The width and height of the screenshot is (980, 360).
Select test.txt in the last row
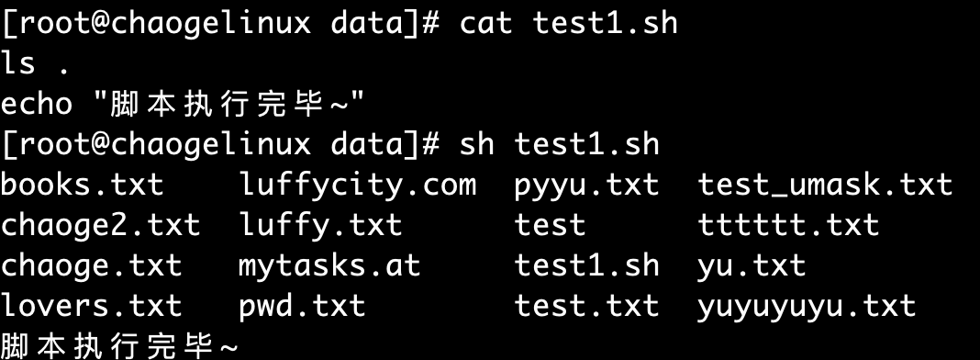click(587, 306)
